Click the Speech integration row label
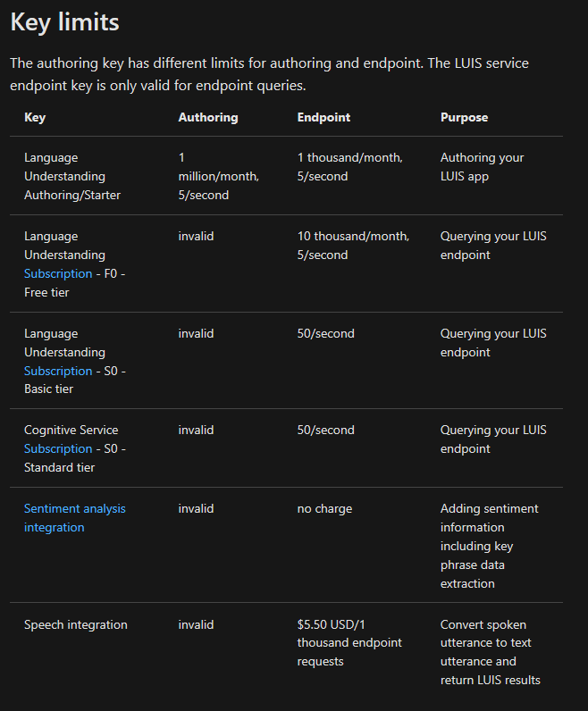This screenshot has height=711, width=588. [76, 624]
